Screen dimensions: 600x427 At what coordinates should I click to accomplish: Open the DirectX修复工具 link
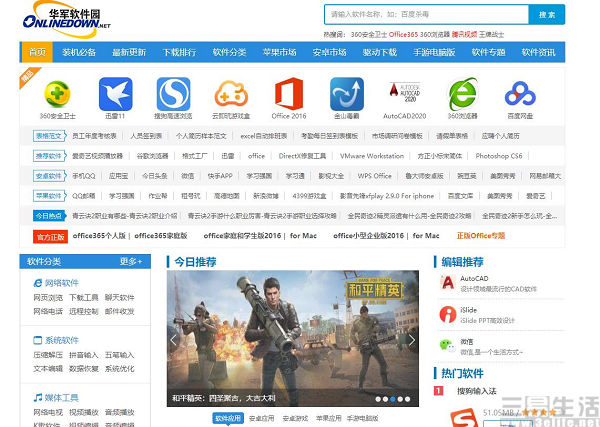302,156
